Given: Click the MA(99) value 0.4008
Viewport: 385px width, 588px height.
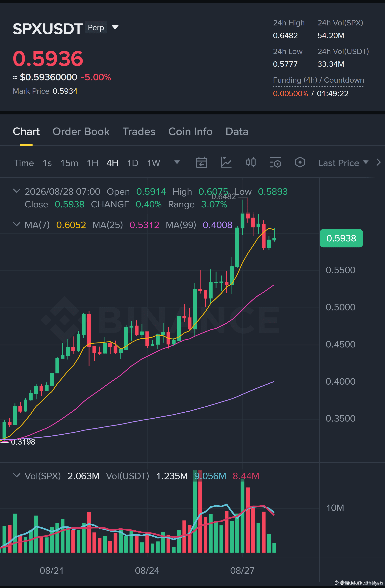Looking at the screenshot, I should click(x=218, y=225).
